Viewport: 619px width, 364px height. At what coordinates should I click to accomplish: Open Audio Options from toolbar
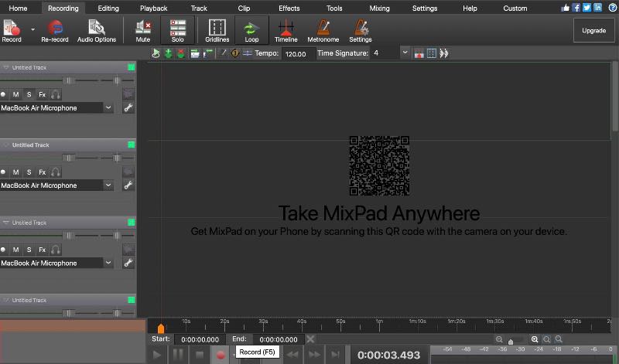[97, 30]
